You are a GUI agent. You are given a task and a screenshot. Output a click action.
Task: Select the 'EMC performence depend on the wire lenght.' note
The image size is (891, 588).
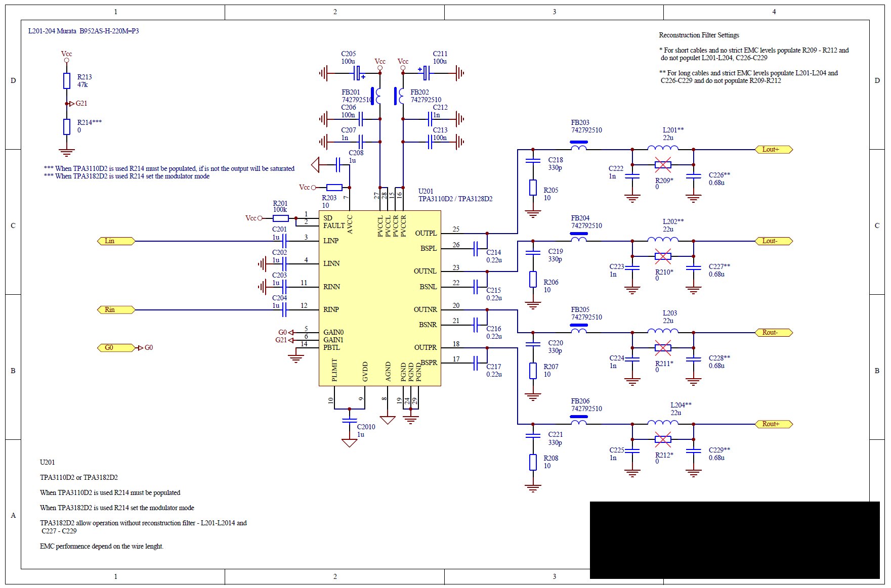point(102,547)
